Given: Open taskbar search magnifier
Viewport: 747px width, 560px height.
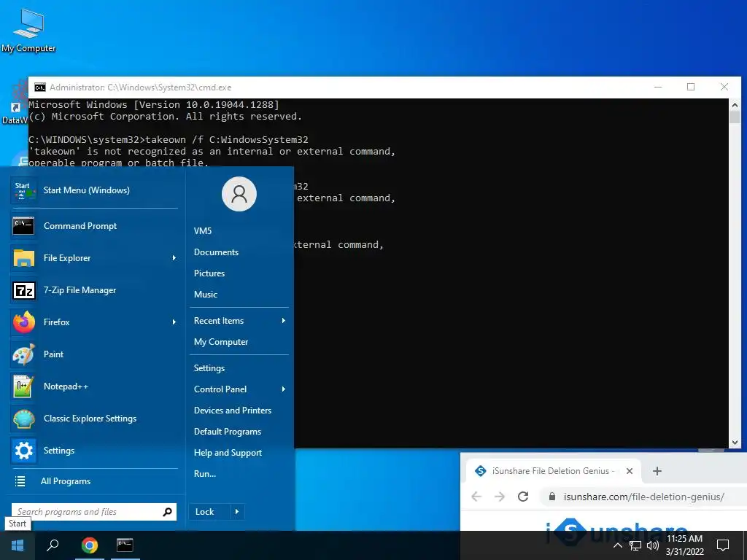Looking at the screenshot, I should [53, 545].
